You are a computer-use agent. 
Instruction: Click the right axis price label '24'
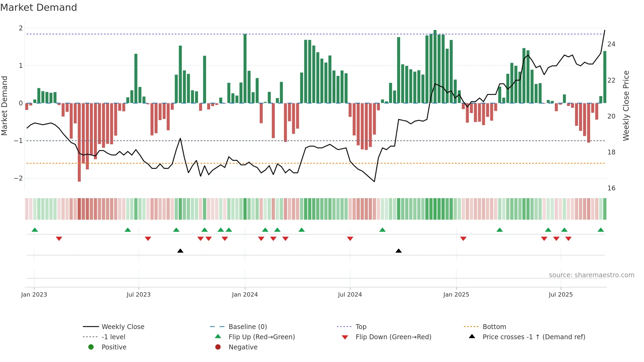(x=612, y=44)
